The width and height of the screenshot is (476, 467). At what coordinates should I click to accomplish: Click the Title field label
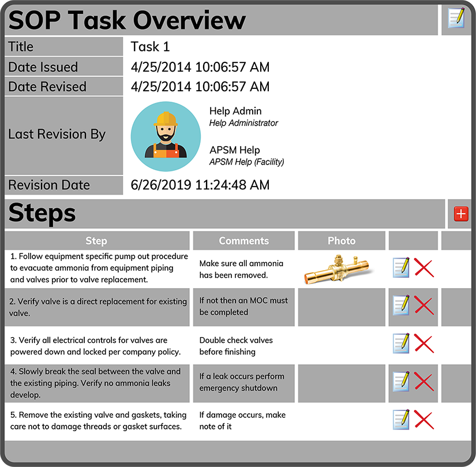pyautogui.click(x=21, y=47)
